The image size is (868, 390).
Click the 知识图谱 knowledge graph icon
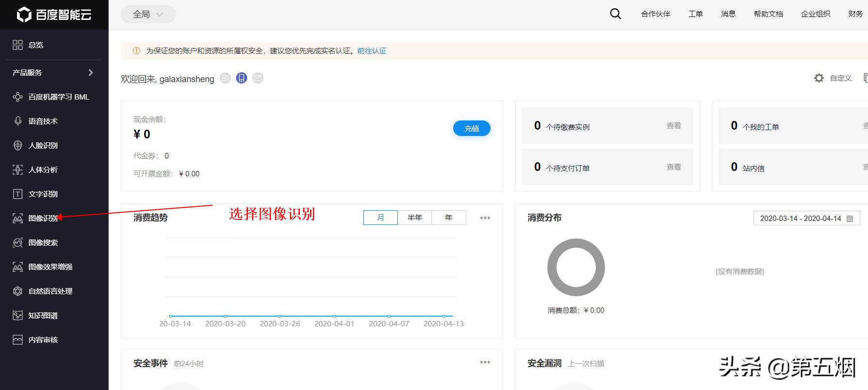click(x=17, y=315)
